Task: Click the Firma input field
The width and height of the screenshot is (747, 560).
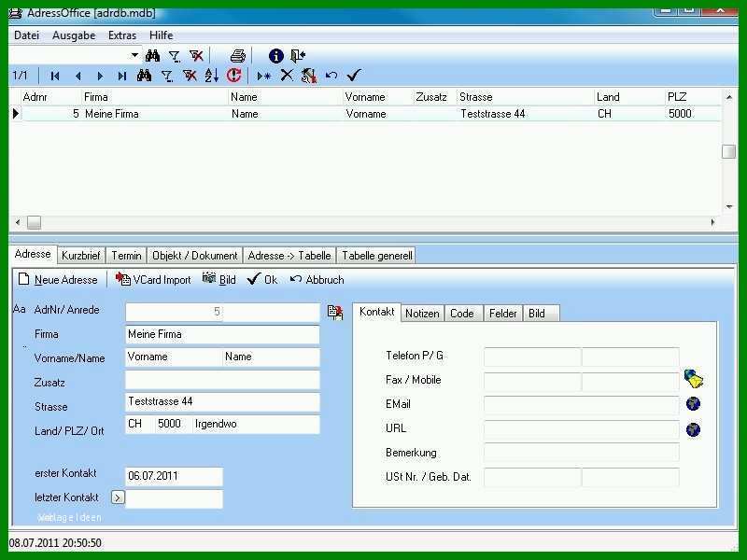Action: 222,335
